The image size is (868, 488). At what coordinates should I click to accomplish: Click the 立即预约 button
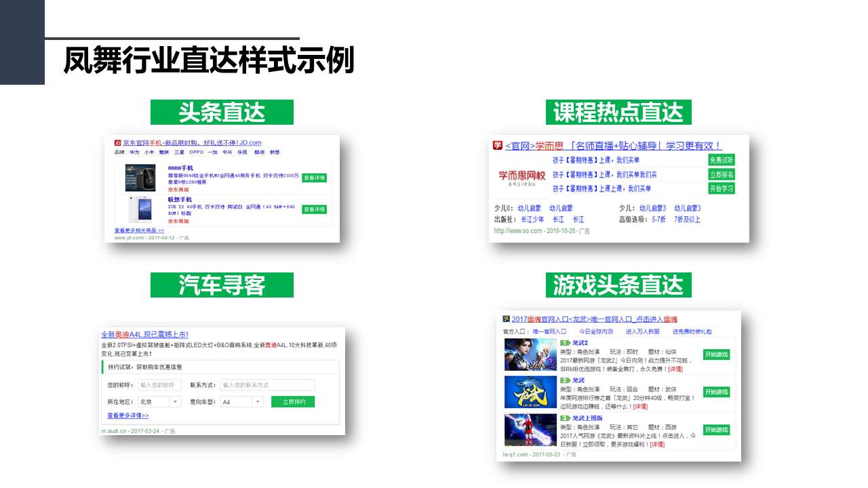pos(293,402)
